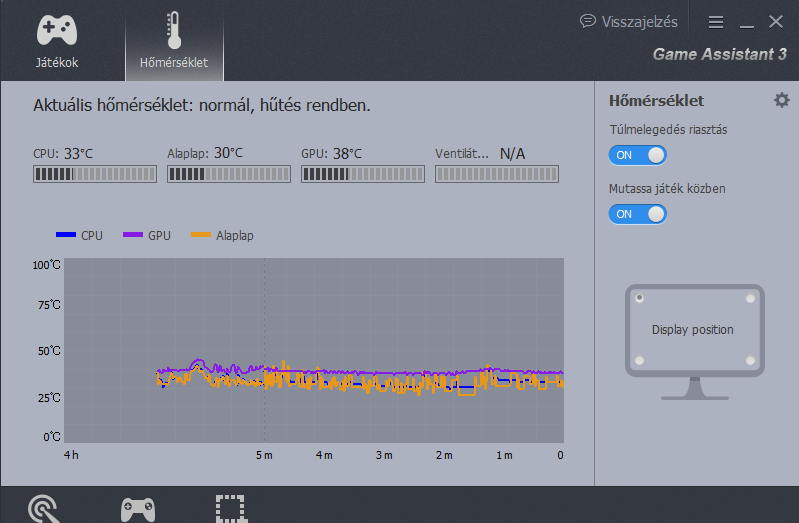
Task: Select top-right display position
Action: pyautogui.click(x=751, y=298)
